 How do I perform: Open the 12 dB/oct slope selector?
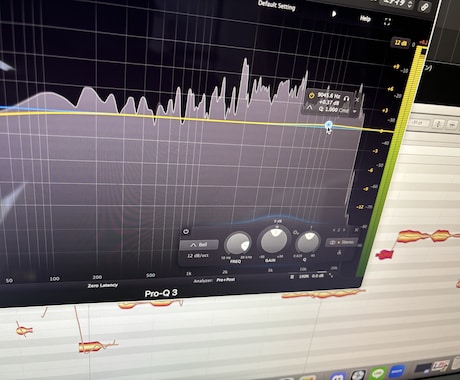click(198, 256)
